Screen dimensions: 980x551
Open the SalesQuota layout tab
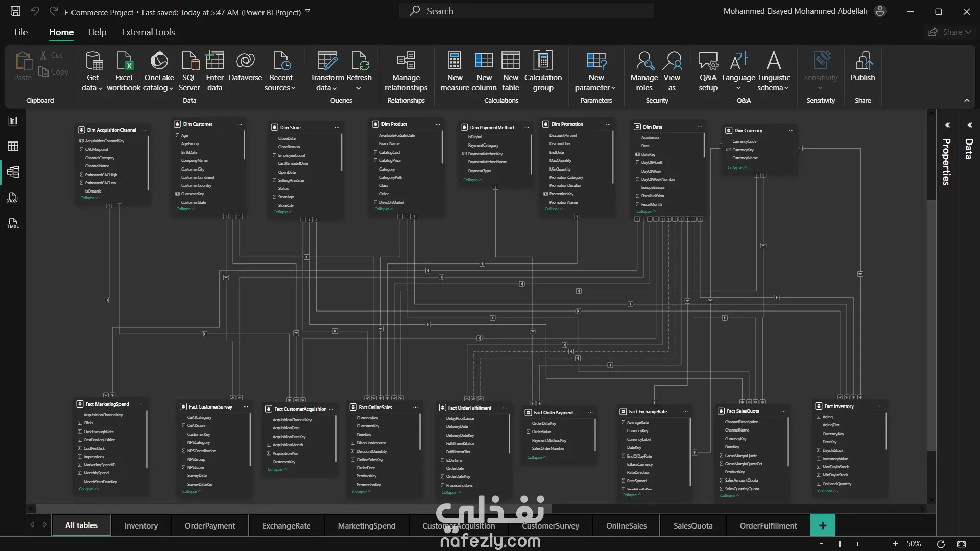coord(693,526)
